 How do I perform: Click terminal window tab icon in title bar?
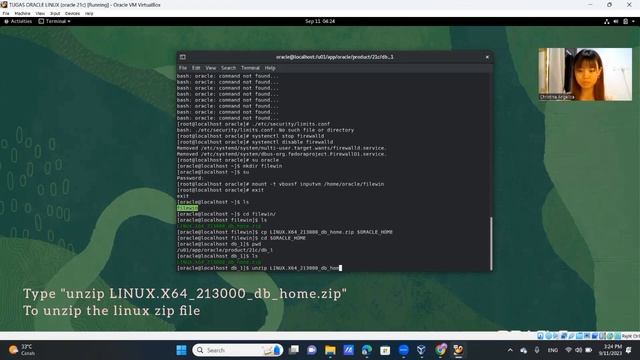(x=182, y=57)
